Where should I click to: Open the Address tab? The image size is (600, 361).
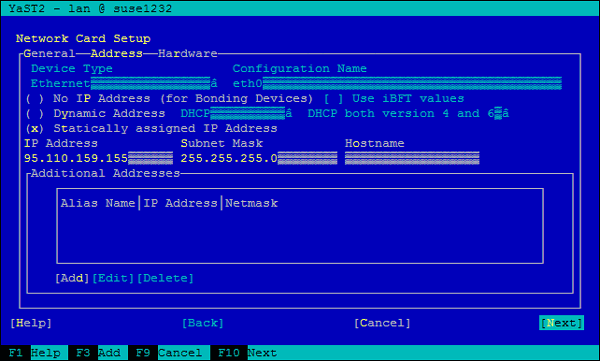coord(116,54)
